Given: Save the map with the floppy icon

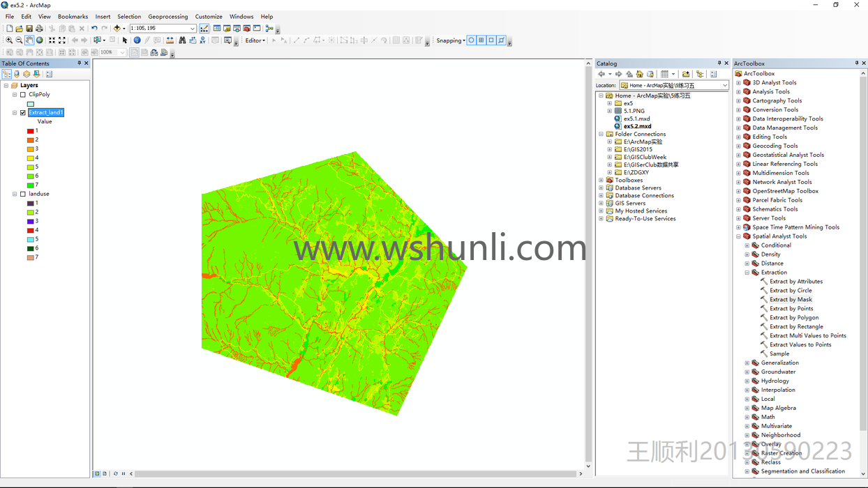Looking at the screenshot, I should (29, 29).
